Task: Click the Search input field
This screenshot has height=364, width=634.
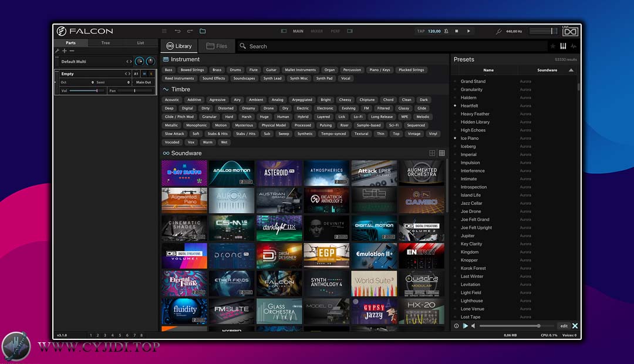Action: 392,46
